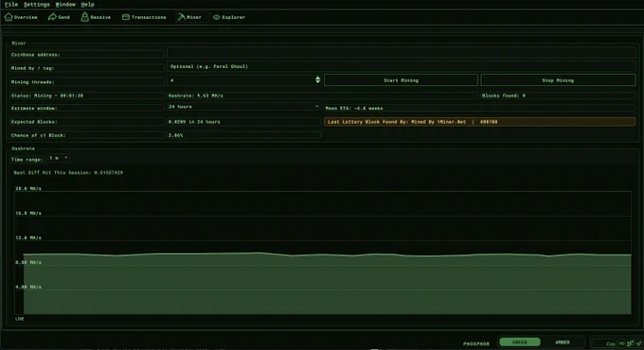Switch the phosphor theme to AMBER
Viewport: 644px width, 350px height.
coord(563,341)
